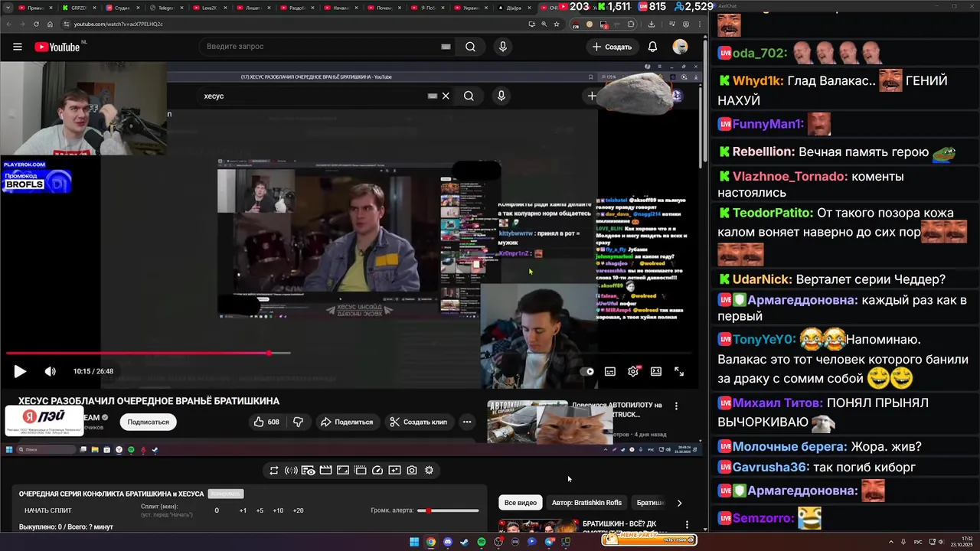Click the Поделиться share button
The height and width of the screenshot is (551, 980).
347,422
